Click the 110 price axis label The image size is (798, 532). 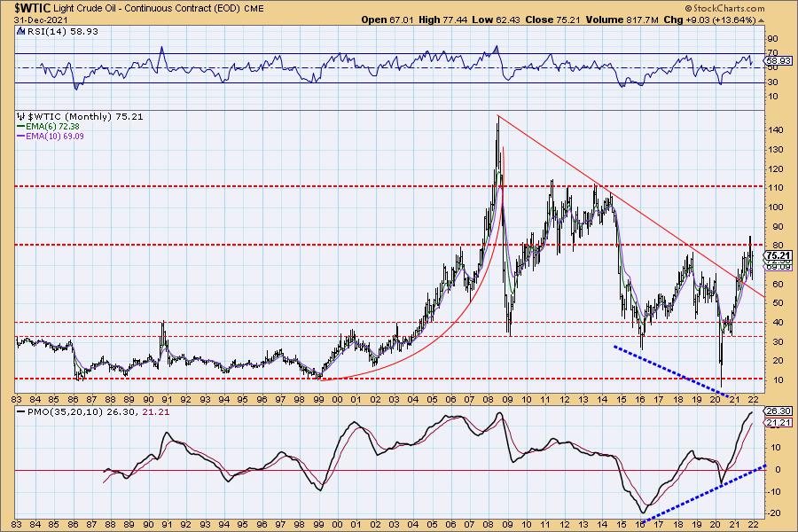775,188
